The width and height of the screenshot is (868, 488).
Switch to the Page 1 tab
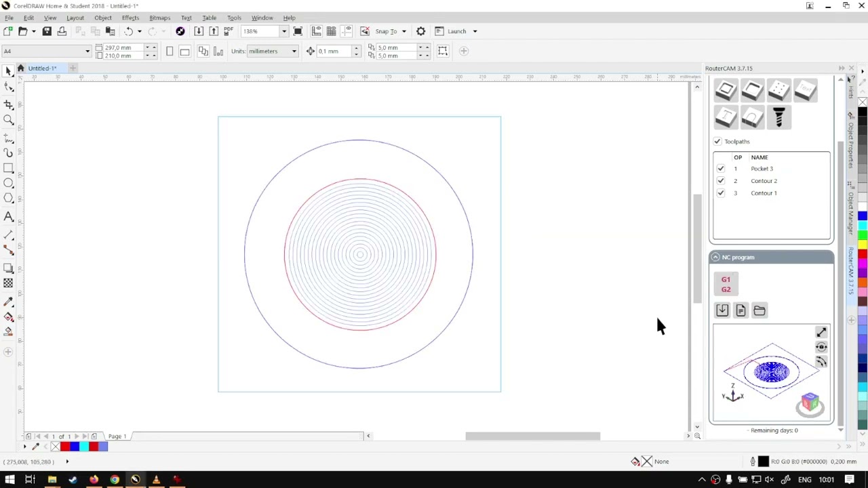117,436
